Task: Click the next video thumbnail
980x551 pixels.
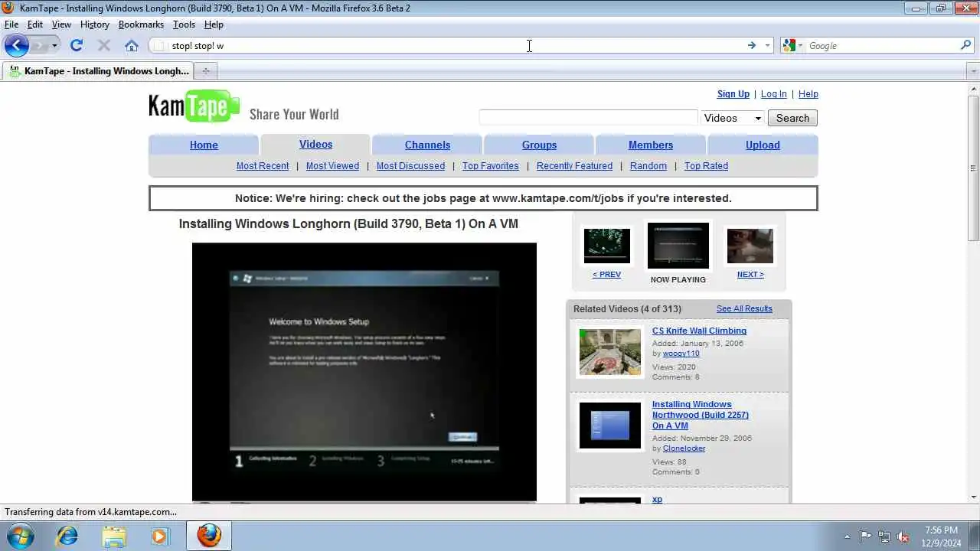Action: 750,246
